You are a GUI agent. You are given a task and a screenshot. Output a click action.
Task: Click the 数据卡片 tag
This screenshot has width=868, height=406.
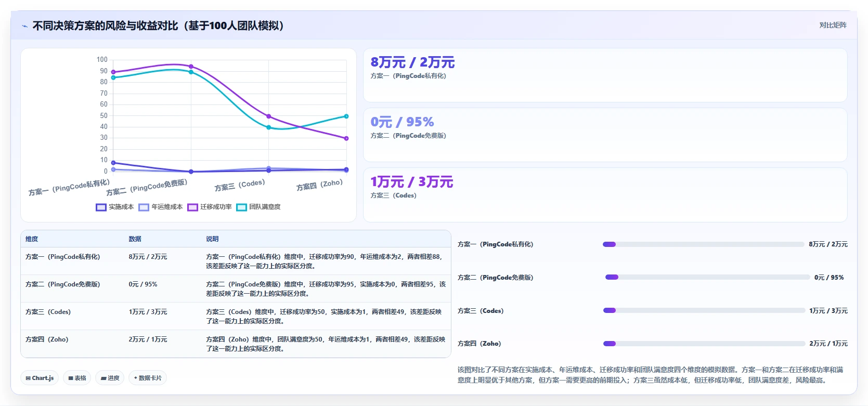point(148,378)
